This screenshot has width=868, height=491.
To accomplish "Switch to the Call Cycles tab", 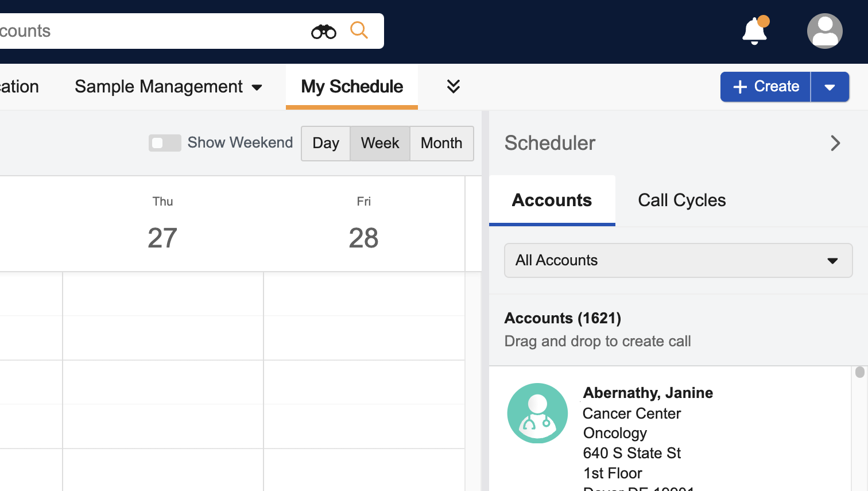I will pos(681,200).
